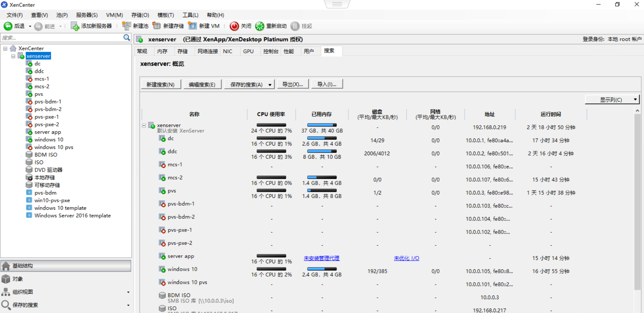Select the 本地存储 default storage icon

coord(29,177)
